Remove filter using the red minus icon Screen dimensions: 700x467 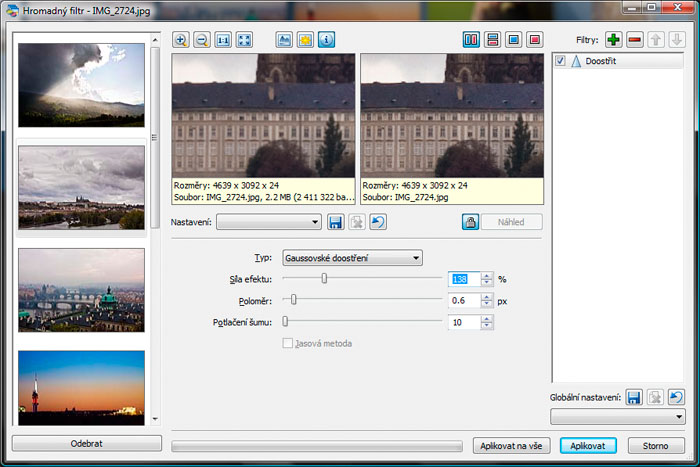(x=635, y=40)
